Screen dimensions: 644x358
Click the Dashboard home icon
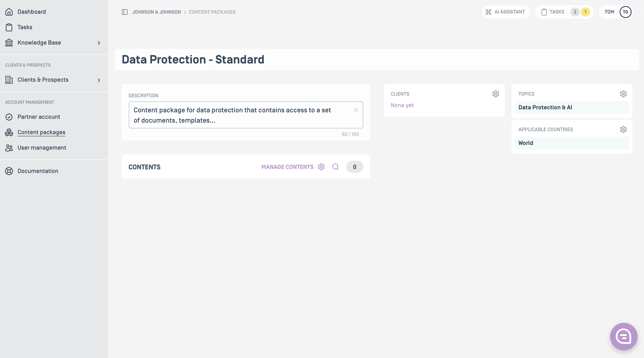(9, 12)
